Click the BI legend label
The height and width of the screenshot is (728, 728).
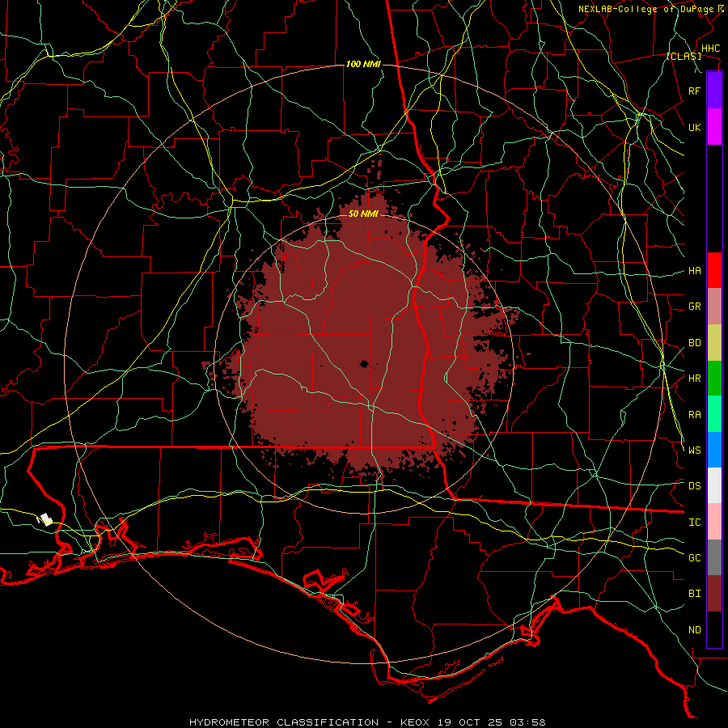coord(694,594)
